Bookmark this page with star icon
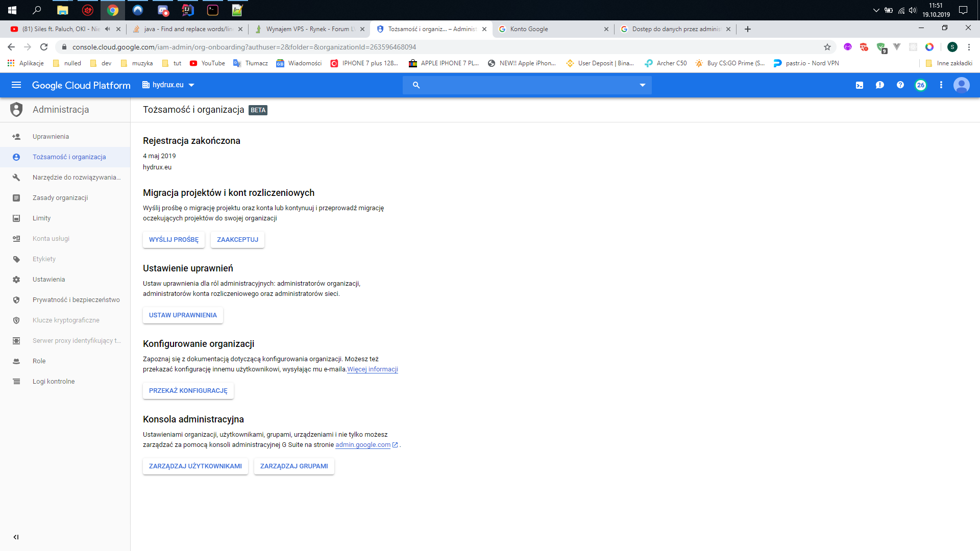Viewport: 980px width, 551px height. pyautogui.click(x=827, y=47)
